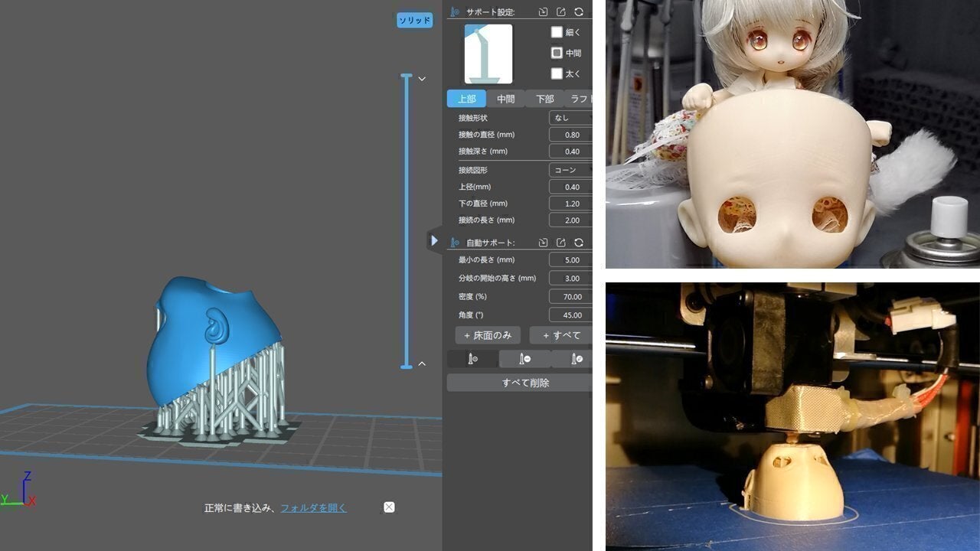Open the 接続図形 コーン dropdown
This screenshot has height=551, width=980.
pyautogui.click(x=570, y=169)
